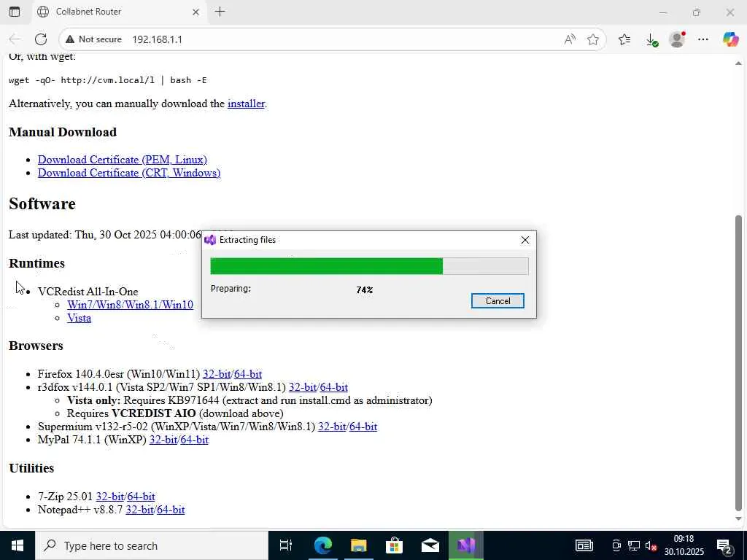
Task: Click the wget command text
Action: [108, 80]
